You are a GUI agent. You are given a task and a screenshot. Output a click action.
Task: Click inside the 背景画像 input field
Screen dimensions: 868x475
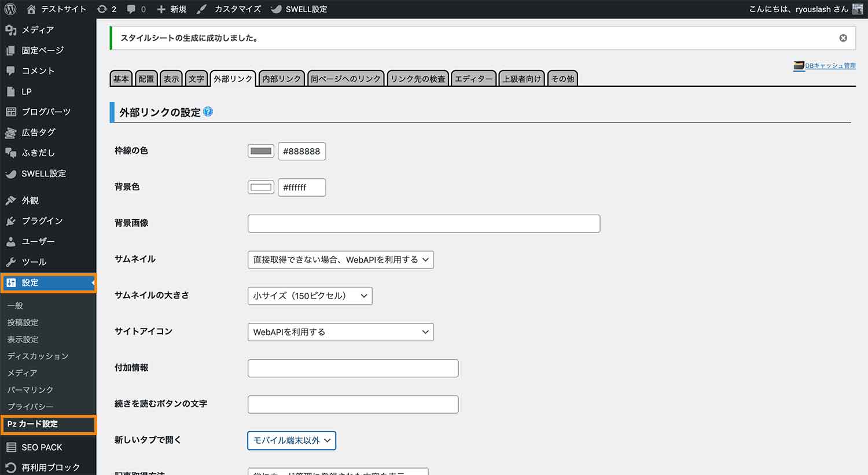[424, 223]
